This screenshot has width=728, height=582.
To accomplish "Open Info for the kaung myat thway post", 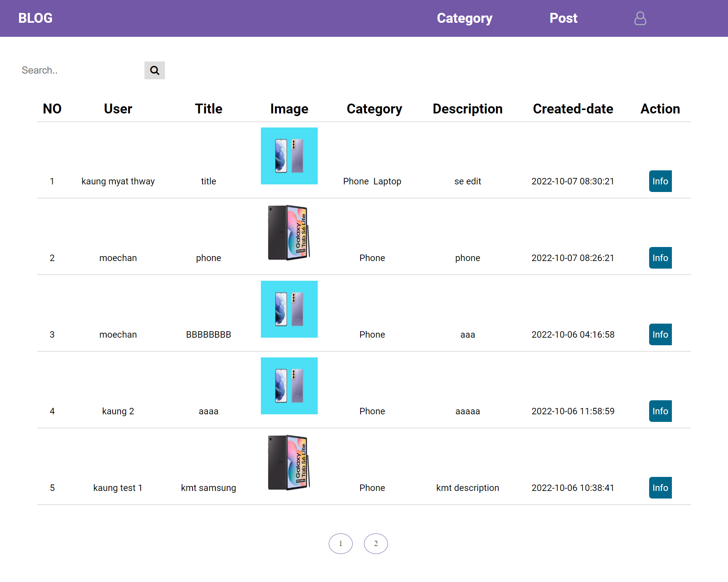I will tap(660, 181).
